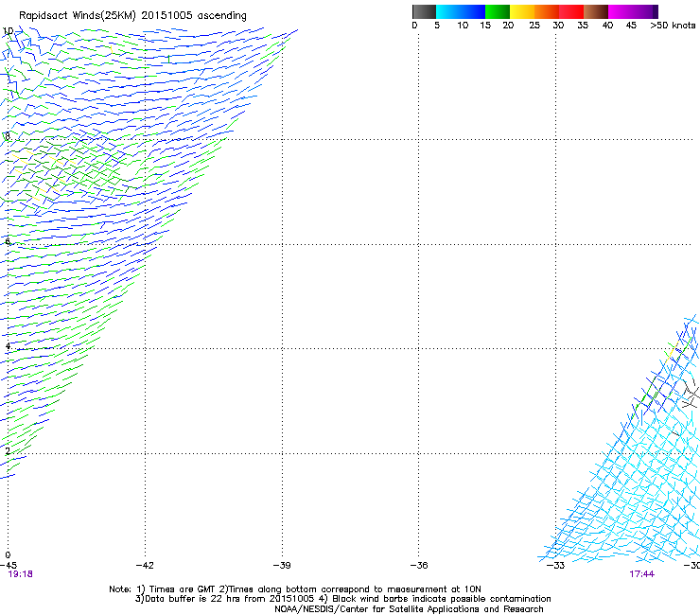This screenshot has height=615, width=700.
Task: Click the '-33' longitude axis label
Action: (x=556, y=566)
